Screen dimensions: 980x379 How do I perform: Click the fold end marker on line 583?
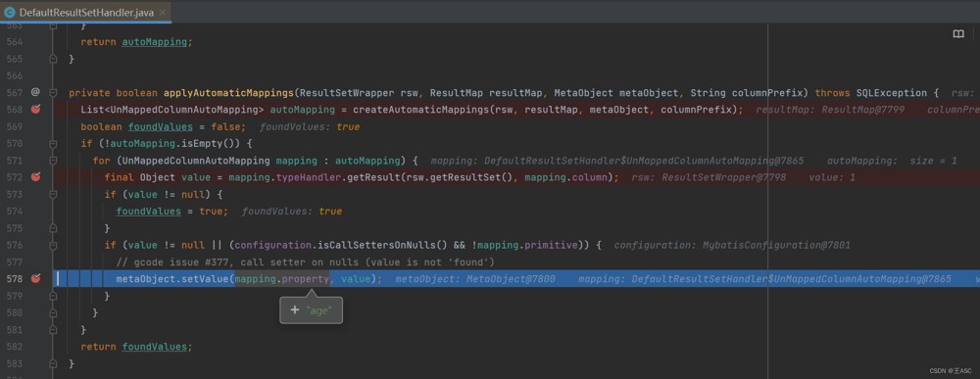tap(53, 363)
